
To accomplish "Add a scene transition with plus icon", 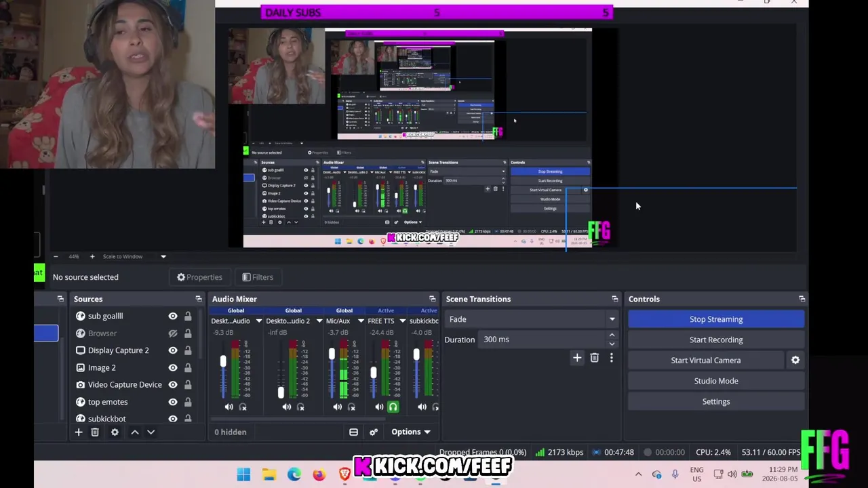I will click(x=577, y=358).
